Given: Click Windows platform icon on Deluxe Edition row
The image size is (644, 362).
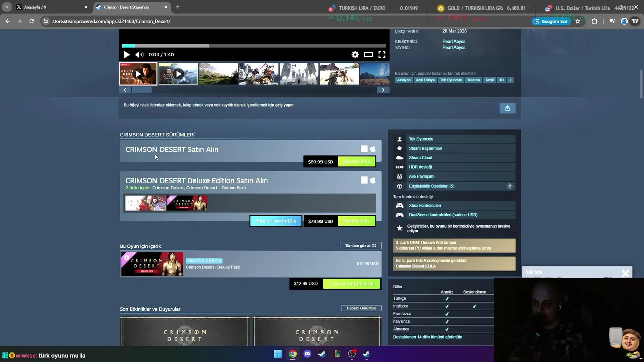Looking at the screenshot, I should tap(364, 180).
